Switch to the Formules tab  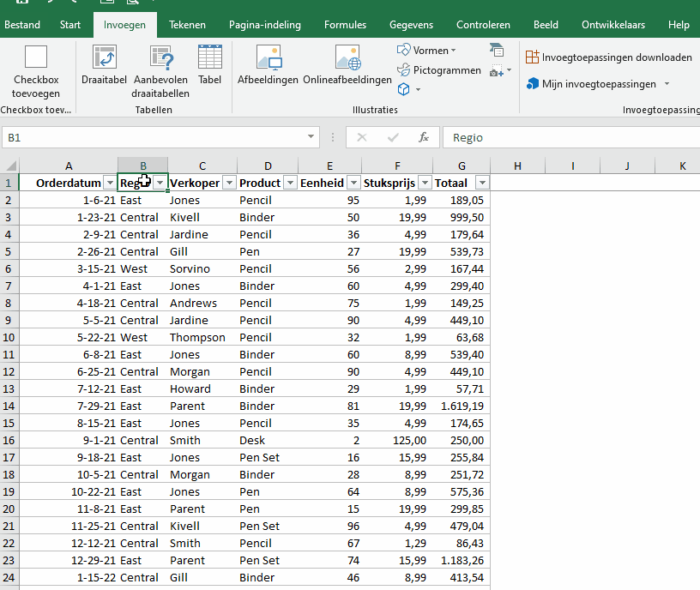tap(345, 25)
